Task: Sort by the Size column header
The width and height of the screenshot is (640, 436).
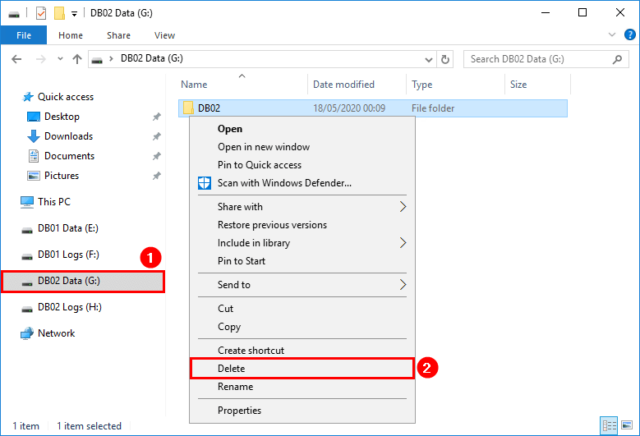Action: pos(518,85)
